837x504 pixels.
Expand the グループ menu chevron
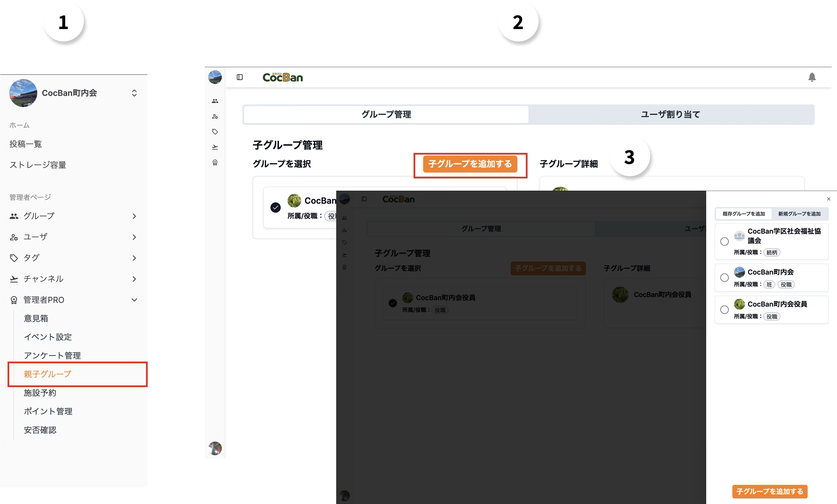tap(134, 216)
